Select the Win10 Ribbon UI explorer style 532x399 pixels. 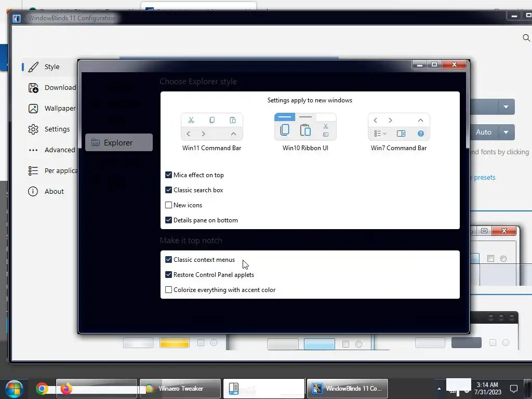pyautogui.click(x=305, y=132)
